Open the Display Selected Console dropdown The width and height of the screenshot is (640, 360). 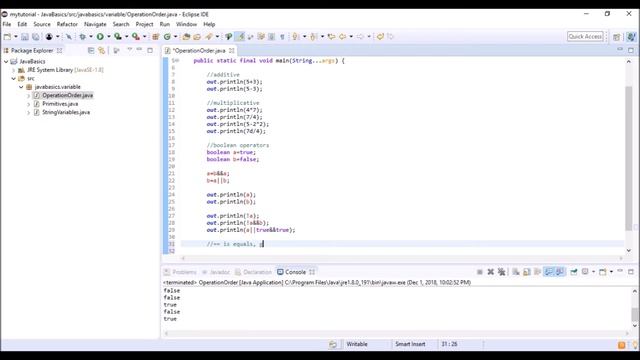593,272
